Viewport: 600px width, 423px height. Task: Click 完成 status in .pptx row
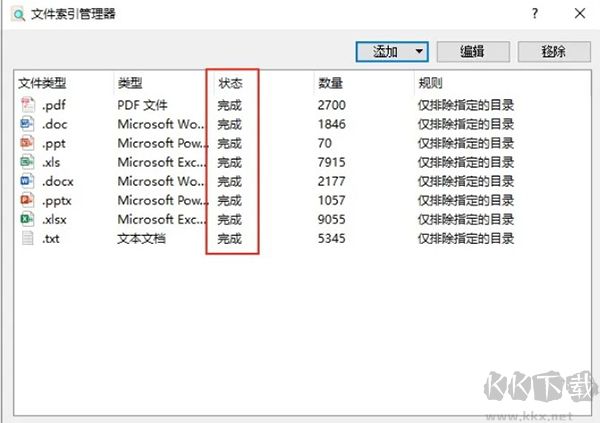pyautogui.click(x=230, y=200)
